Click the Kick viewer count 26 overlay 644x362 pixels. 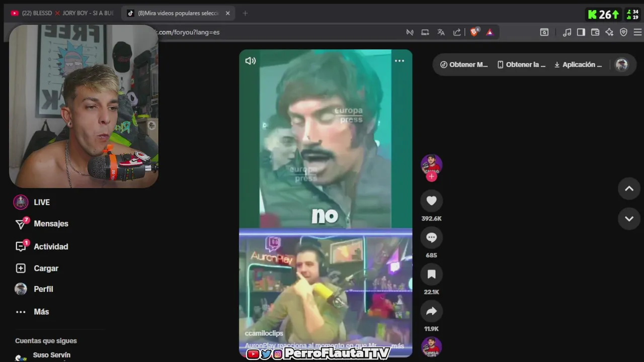[604, 15]
